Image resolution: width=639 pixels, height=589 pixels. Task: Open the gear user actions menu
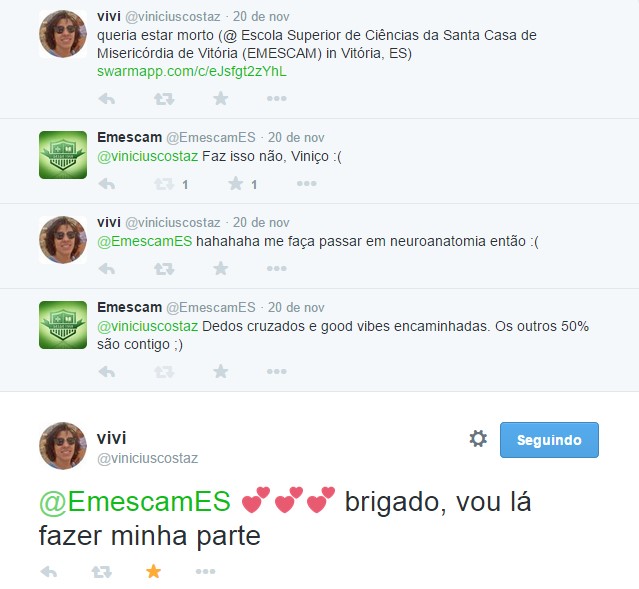pyautogui.click(x=478, y=439)
